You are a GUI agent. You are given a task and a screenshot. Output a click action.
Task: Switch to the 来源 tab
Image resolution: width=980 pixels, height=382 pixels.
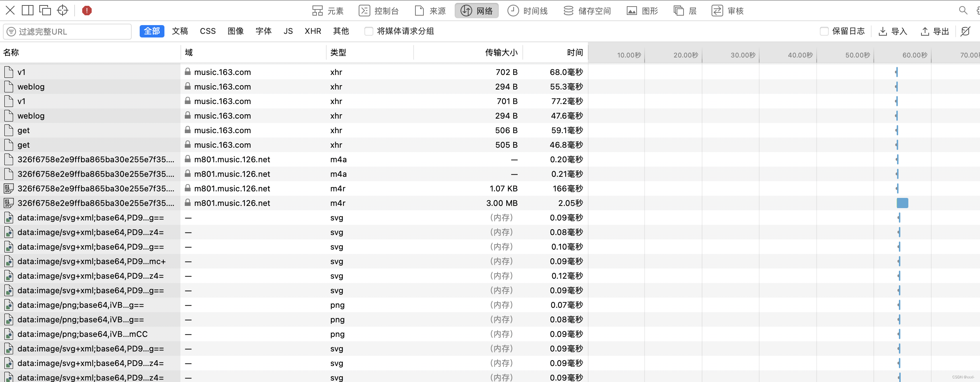coord(430,11)
